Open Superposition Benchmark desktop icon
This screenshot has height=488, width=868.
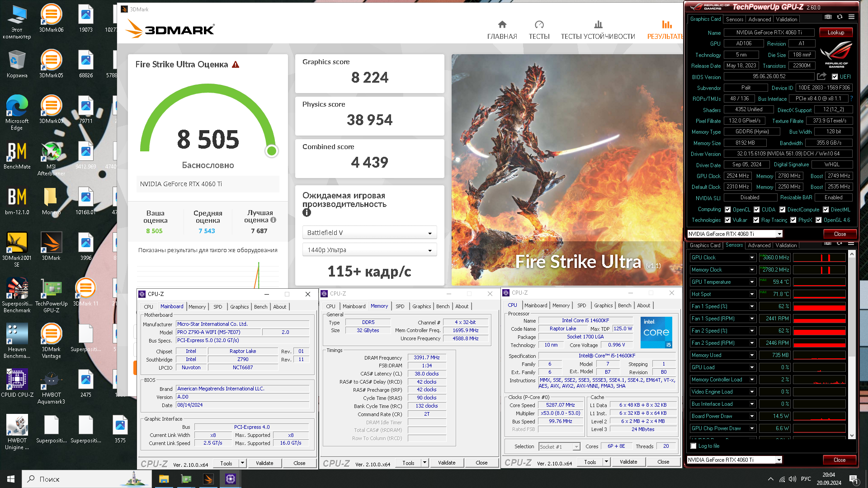point(17,295)
